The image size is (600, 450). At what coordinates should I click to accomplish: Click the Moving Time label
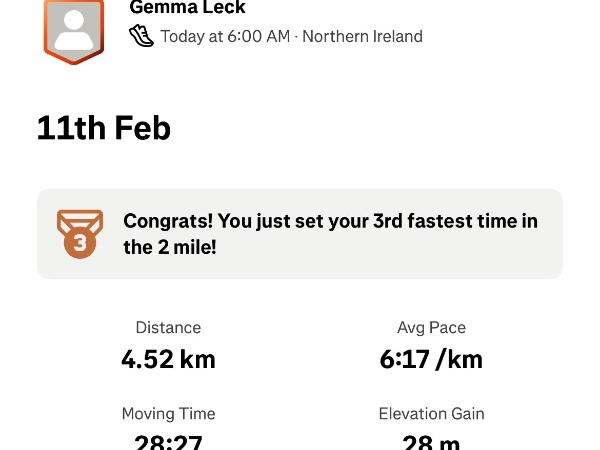point(168,413)
